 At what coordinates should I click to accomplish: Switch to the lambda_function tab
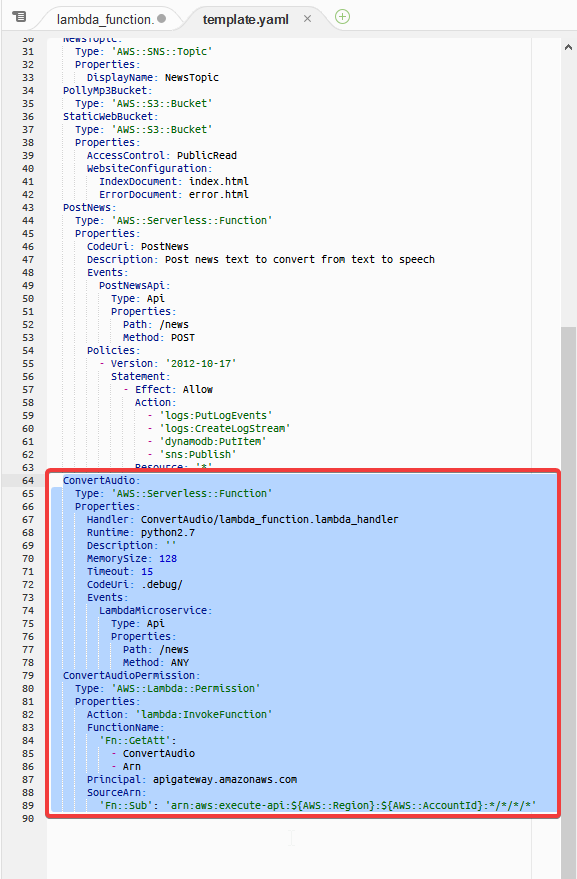click(105, 20)
